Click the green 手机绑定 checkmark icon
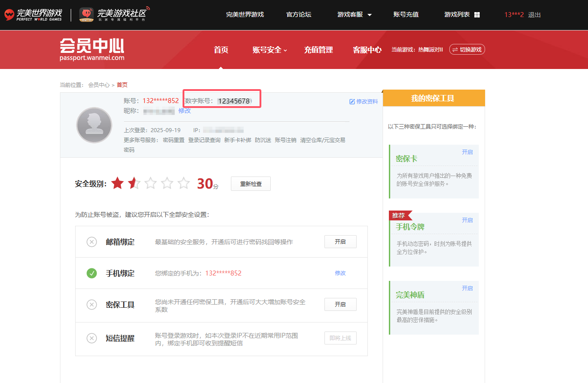 click(92, 273)
